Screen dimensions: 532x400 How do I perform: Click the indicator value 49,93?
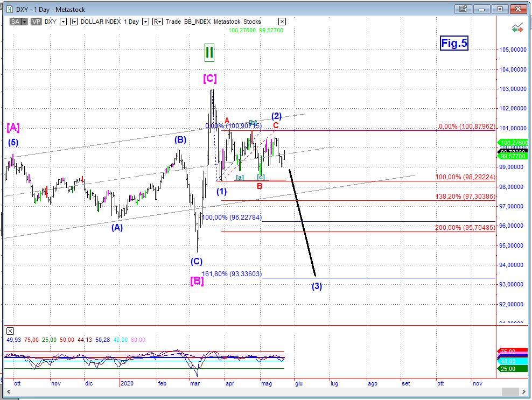click(13, 340)
